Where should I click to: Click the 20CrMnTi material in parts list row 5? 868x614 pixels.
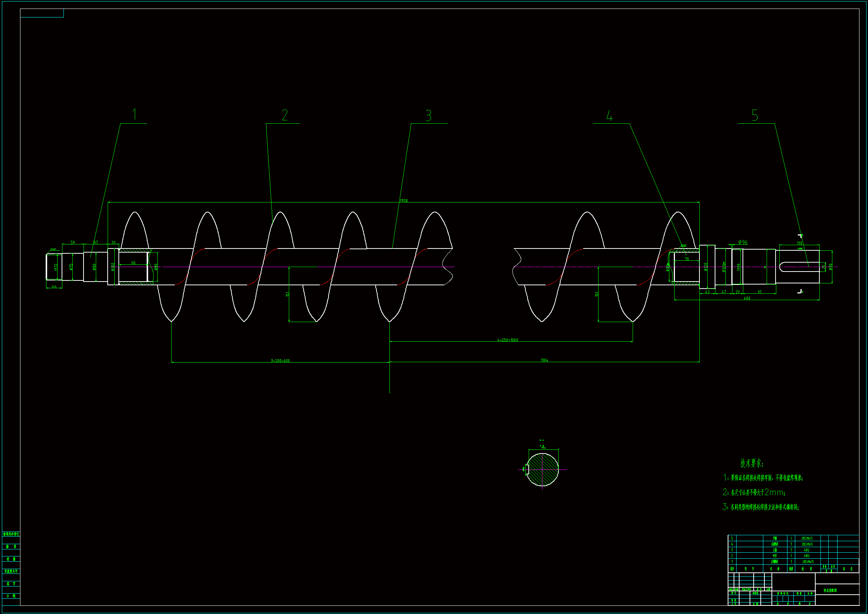click(x=807, y=538)
